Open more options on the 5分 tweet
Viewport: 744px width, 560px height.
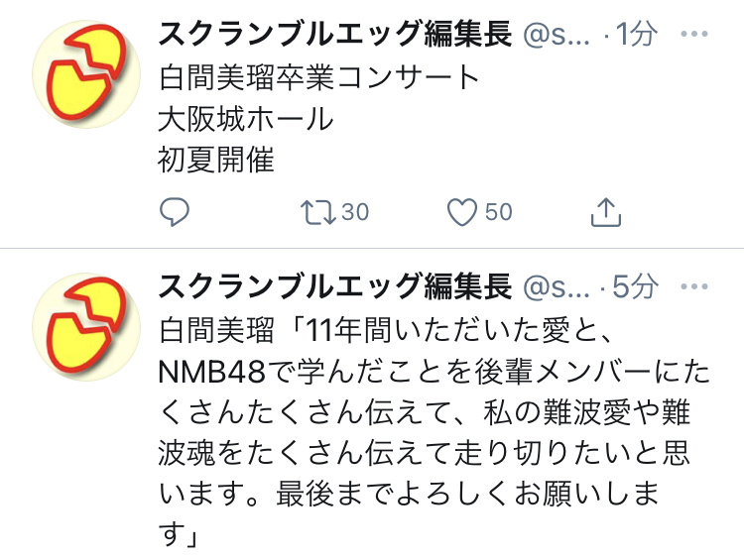pyautogui.click(x=694, y=286)
